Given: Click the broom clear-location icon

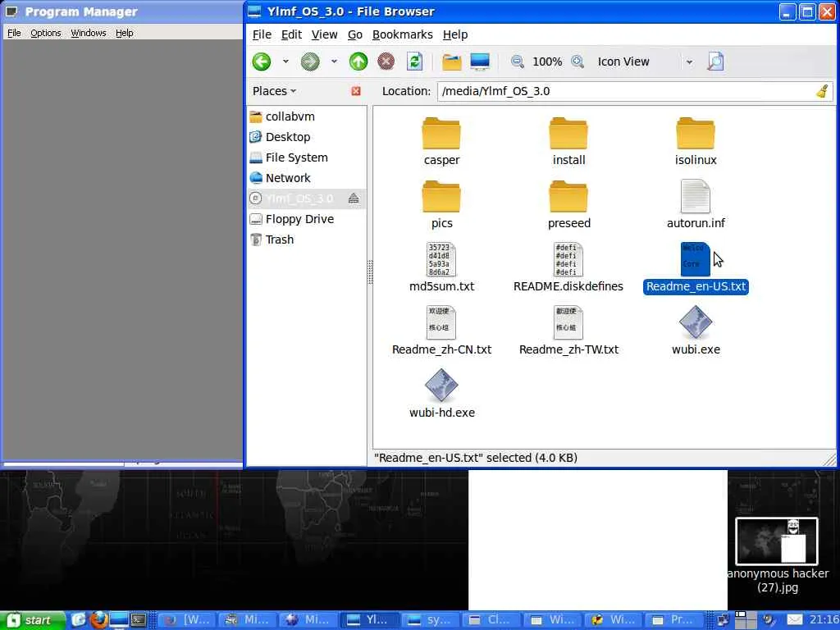Looking at the screenshot, I should click(823, 91).
